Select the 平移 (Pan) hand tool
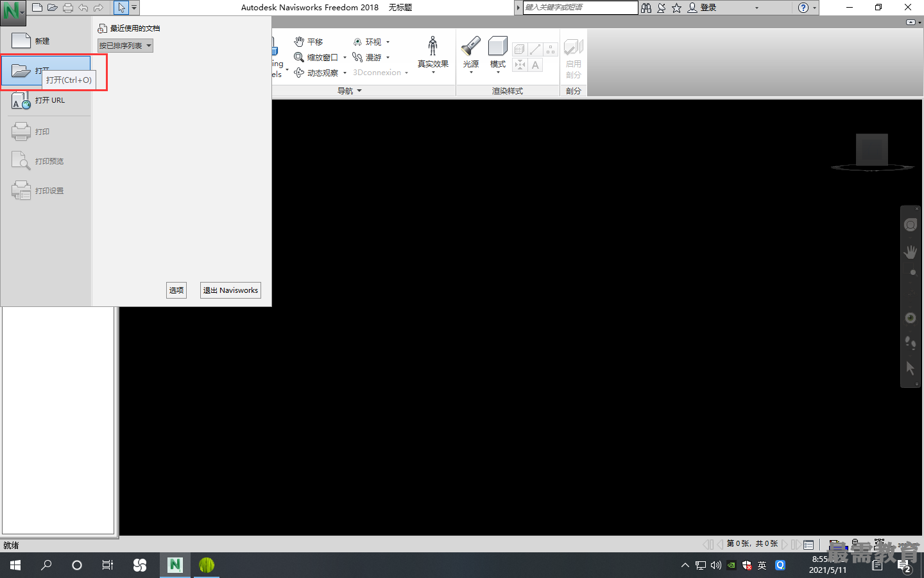Image resolution: width=924 pixels, height=578 pixels. pyautogui.click(x=309, y=42)
